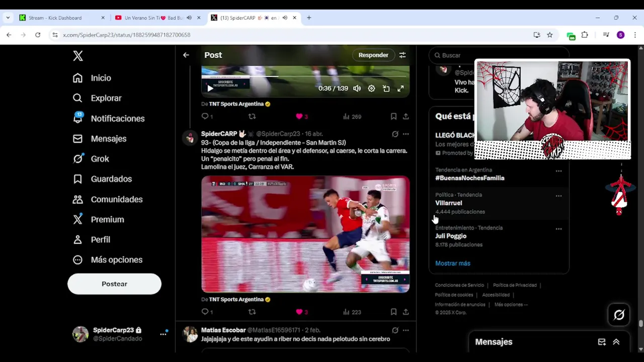Share the tweet with 223 views
This screenshot has height=362, width=644.
pyautogui.click(x=406, y=312)
